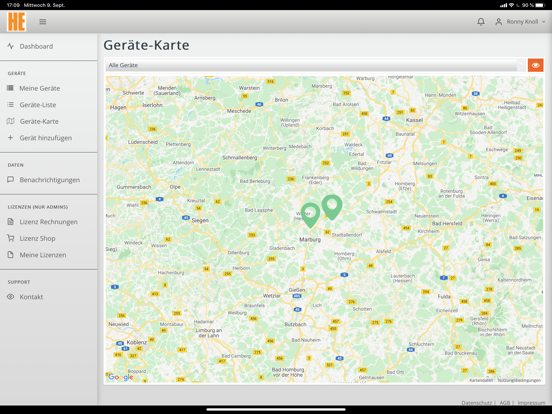Check the battery icon in status bar
This screenshot has width=552, height=414.
point(539,5)
